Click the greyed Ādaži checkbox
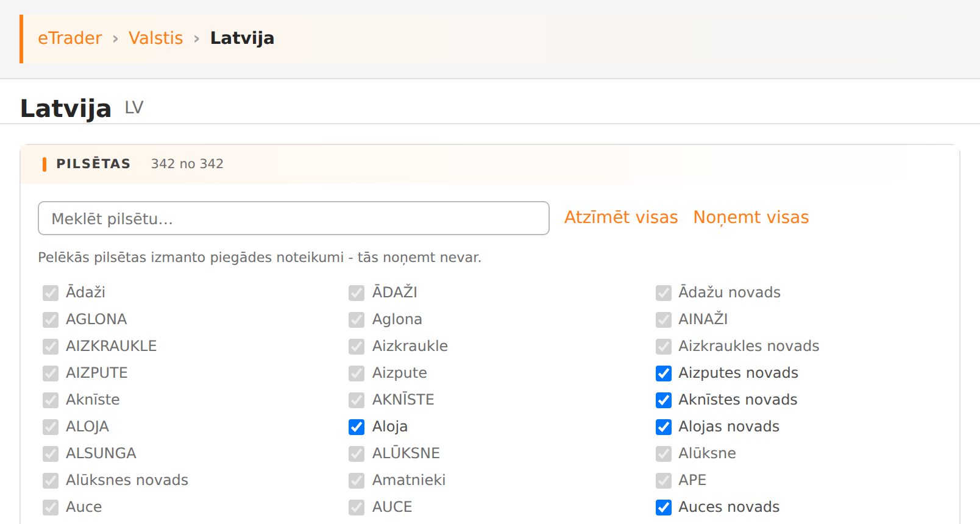 point(51,293)
